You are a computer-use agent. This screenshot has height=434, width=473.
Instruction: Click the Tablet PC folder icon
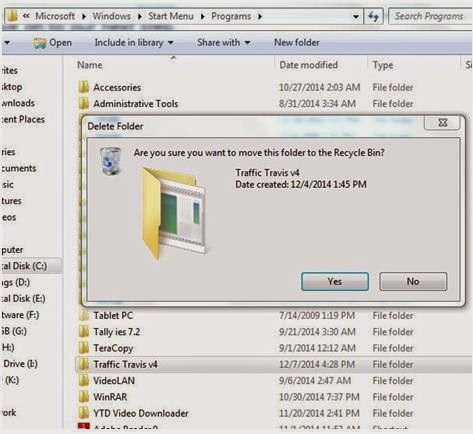(84, 315)
